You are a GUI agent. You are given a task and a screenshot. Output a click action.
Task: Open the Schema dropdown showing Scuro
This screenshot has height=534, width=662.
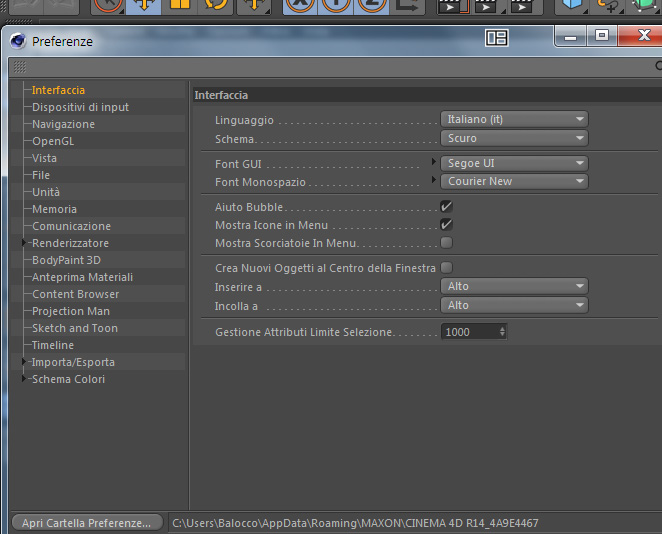pos(514,138)
